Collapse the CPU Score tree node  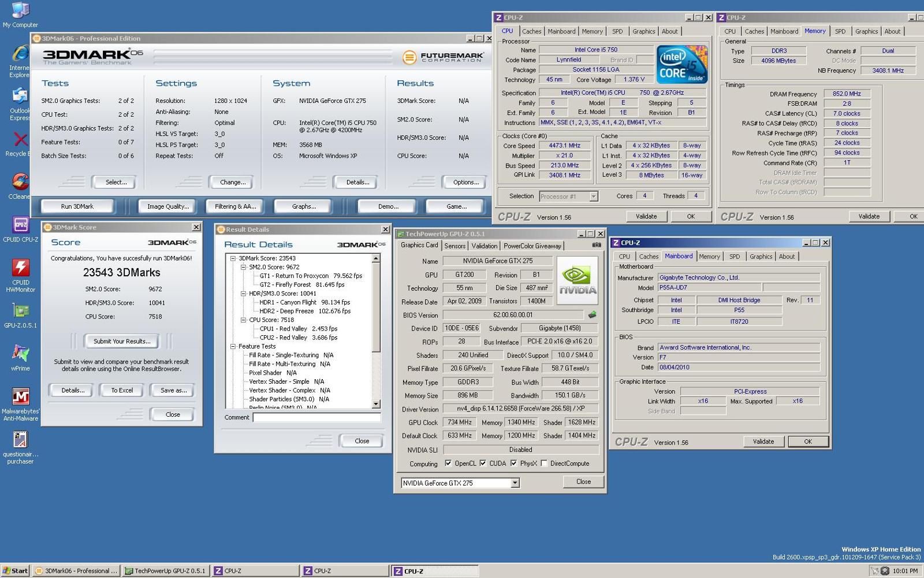pos(243,320)
